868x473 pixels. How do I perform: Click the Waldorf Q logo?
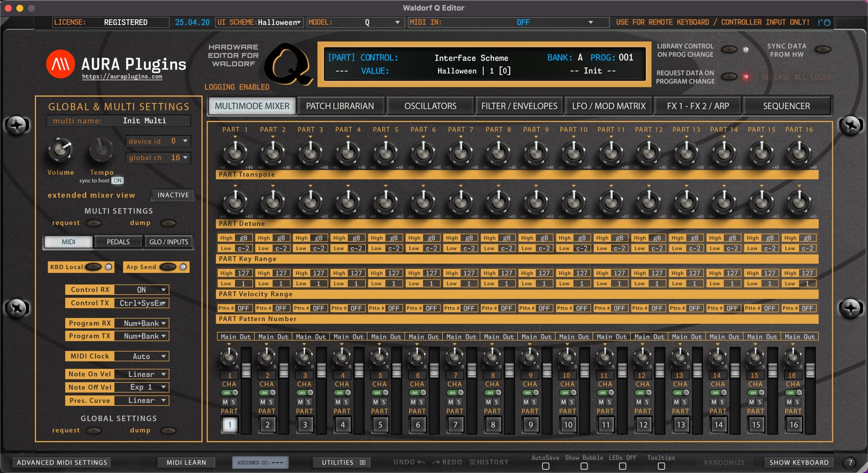(x=288, y=64)
